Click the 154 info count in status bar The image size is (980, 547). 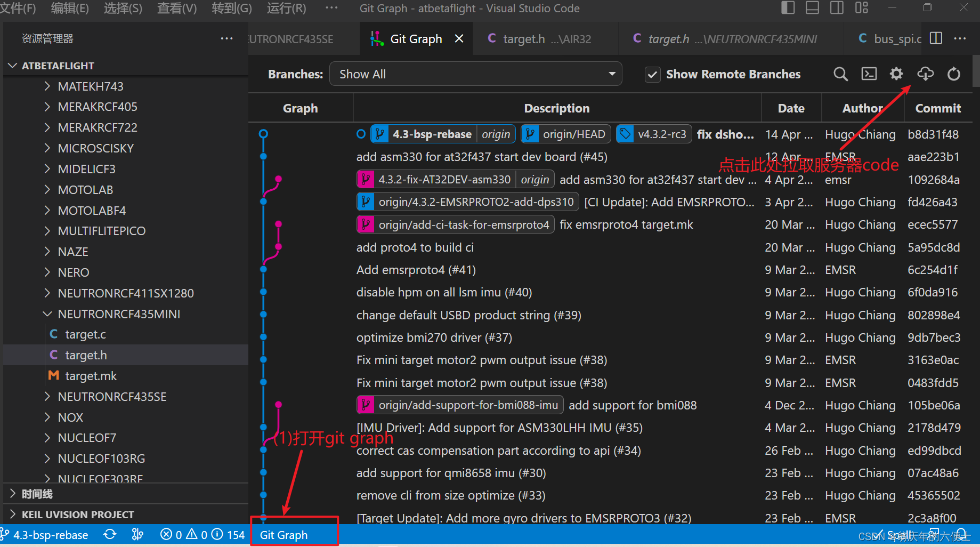tap(229, 534)
